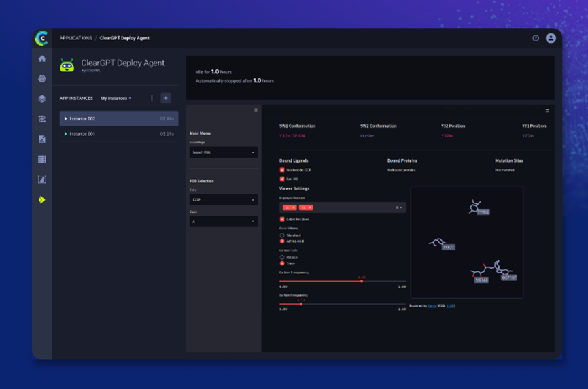This screenshot has height=389, width=588.
Task: Click the TYR32 residue label in viewer
Action: (x=483, y=212)
